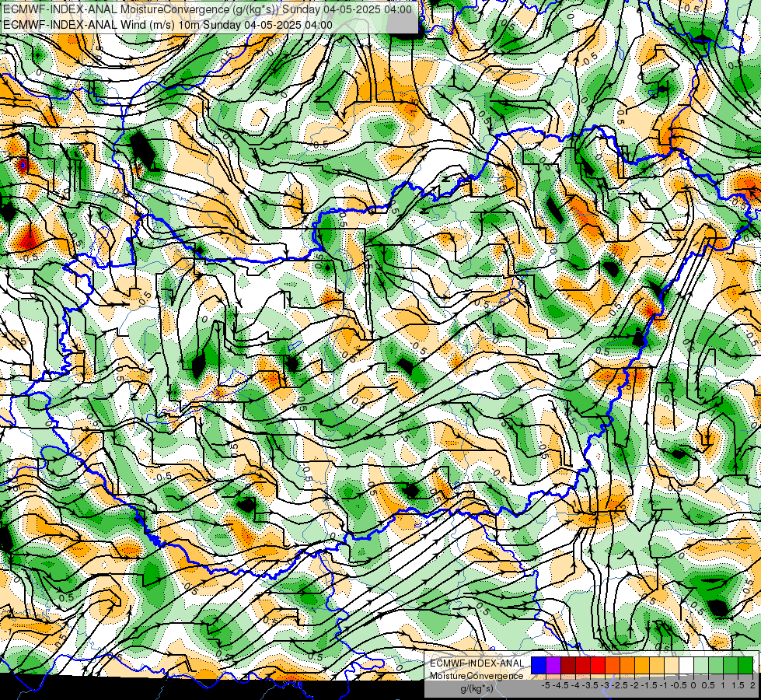Select the purple legend color swatch
The image size is (761, 700).
coord(553,666)
